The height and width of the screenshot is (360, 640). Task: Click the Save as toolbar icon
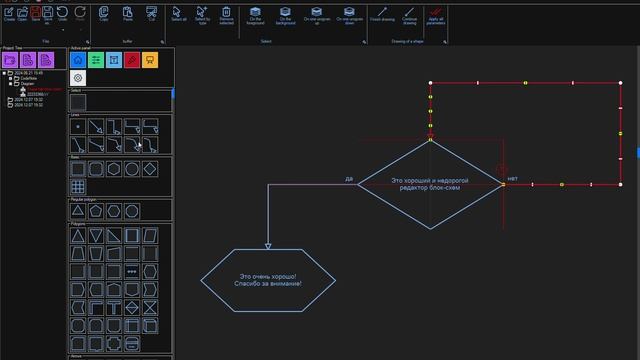[x=48, y=16]
